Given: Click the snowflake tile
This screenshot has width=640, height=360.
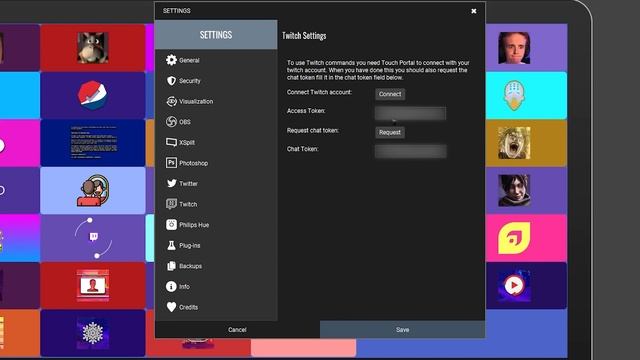Looking at the screenshot, I should pos(93,333).
